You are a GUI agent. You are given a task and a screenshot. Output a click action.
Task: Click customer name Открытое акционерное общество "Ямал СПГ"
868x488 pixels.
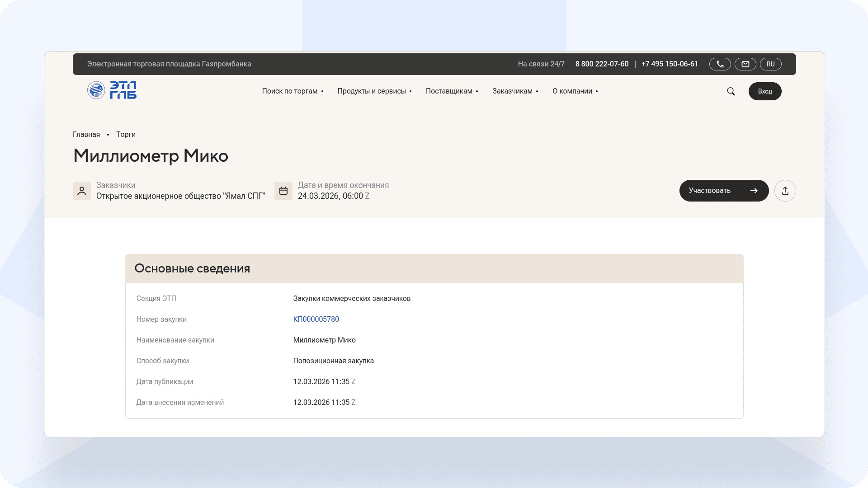181,196
